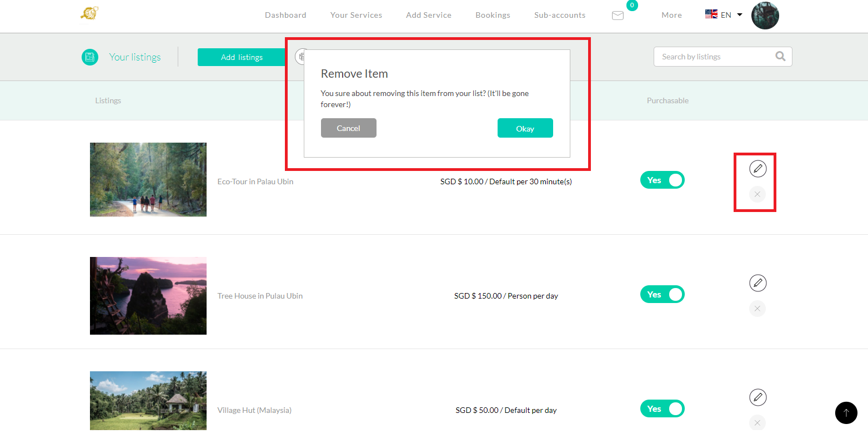Click the SGD $ 150.00 price text
The image size is (868, 434).
506,296
